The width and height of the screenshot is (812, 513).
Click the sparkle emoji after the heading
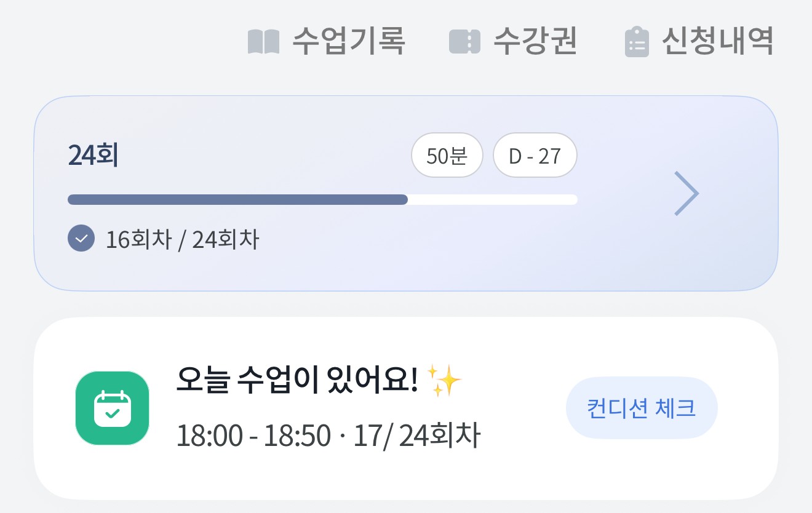444,381
